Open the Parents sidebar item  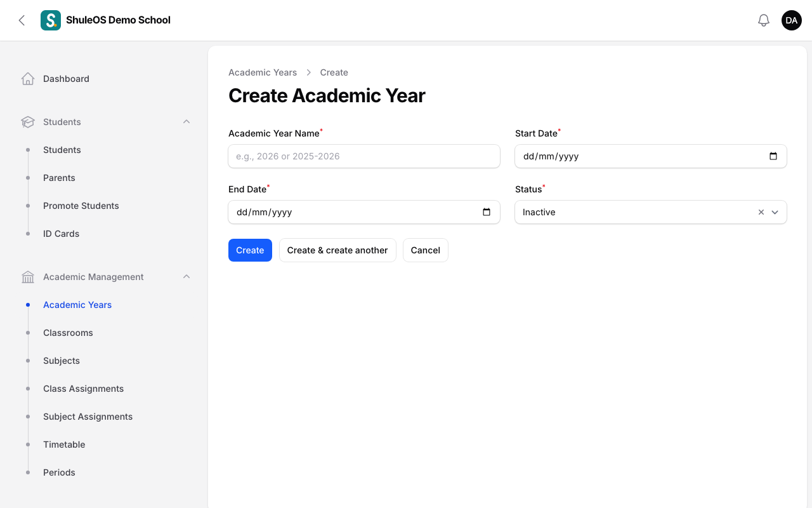[104, 178]
